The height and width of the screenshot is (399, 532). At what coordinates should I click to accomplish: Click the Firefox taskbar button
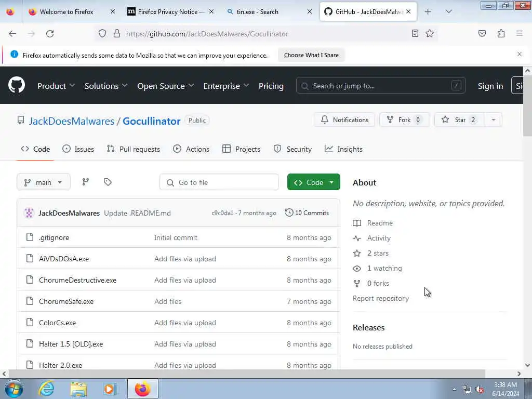[143, 389]
